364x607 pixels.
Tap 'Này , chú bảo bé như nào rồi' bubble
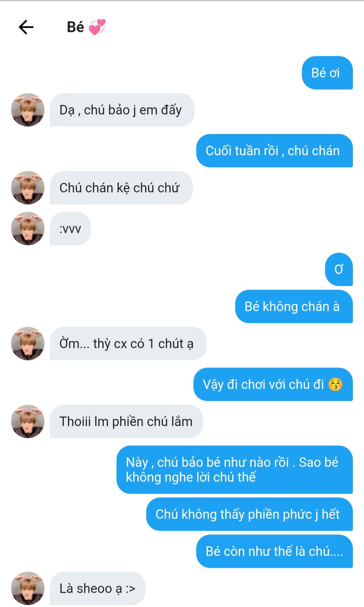(x=235, y=470)
